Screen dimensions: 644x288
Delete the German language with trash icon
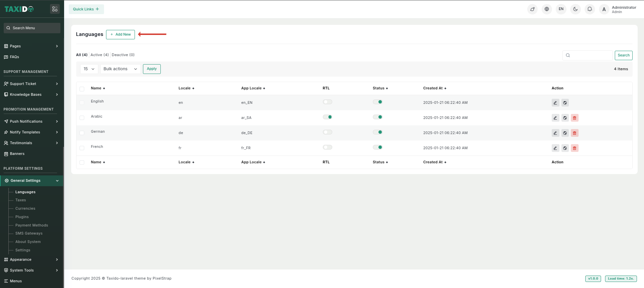[574, 133]
